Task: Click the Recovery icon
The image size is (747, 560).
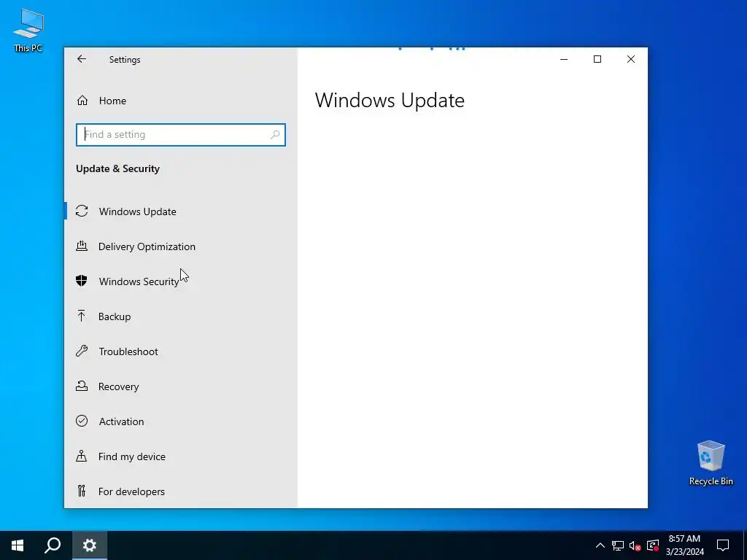Action: (82, 386)
